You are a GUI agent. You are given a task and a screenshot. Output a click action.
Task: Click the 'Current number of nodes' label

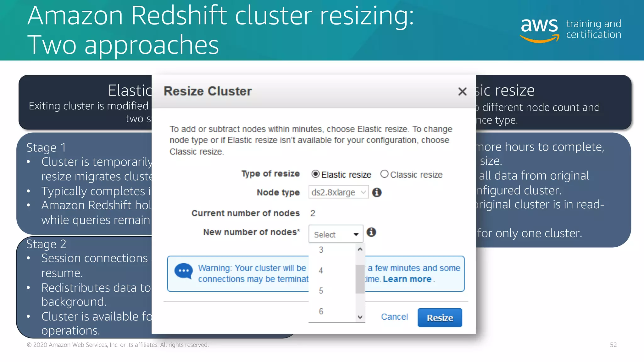[x=246, y=213]
